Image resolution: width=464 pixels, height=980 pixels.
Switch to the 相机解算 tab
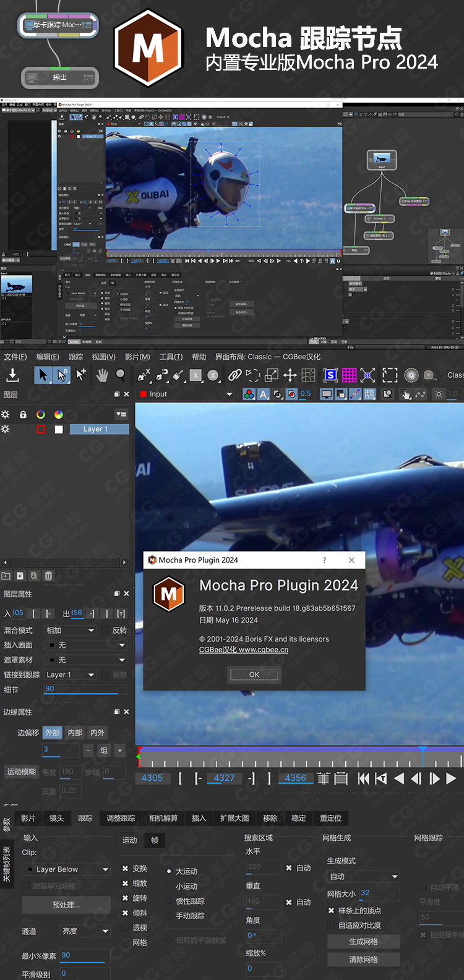(x=163, y=818)
